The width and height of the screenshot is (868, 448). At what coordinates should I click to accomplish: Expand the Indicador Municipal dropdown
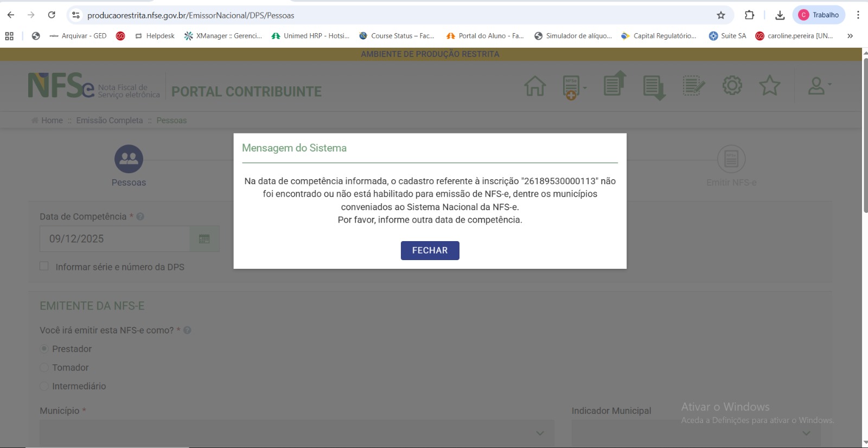pos(695,433)
